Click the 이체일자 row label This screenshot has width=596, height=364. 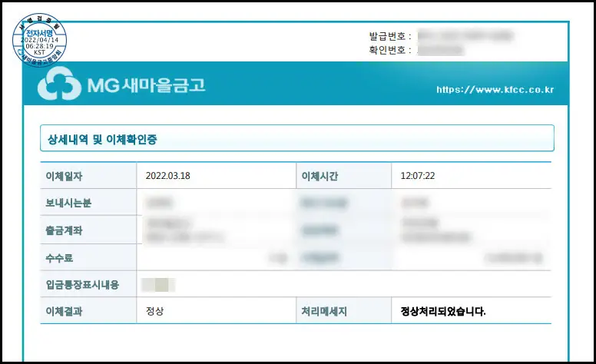[64, 177]
